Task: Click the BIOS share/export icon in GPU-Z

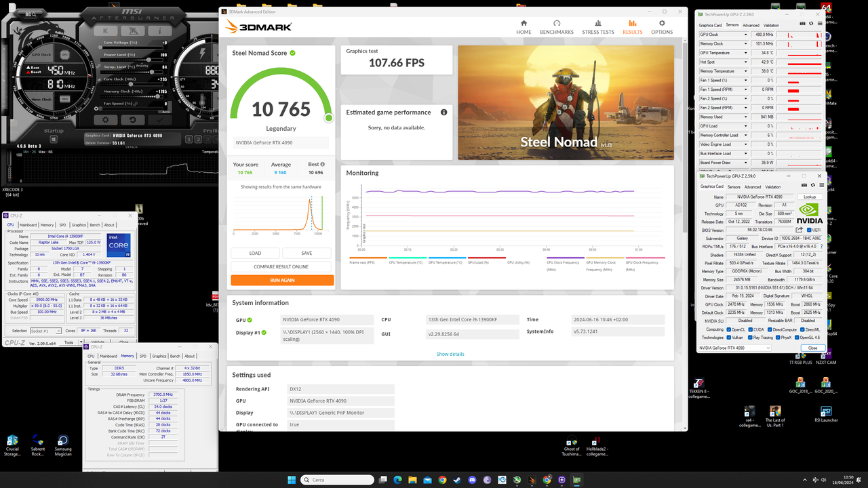Action: (800, 230)
